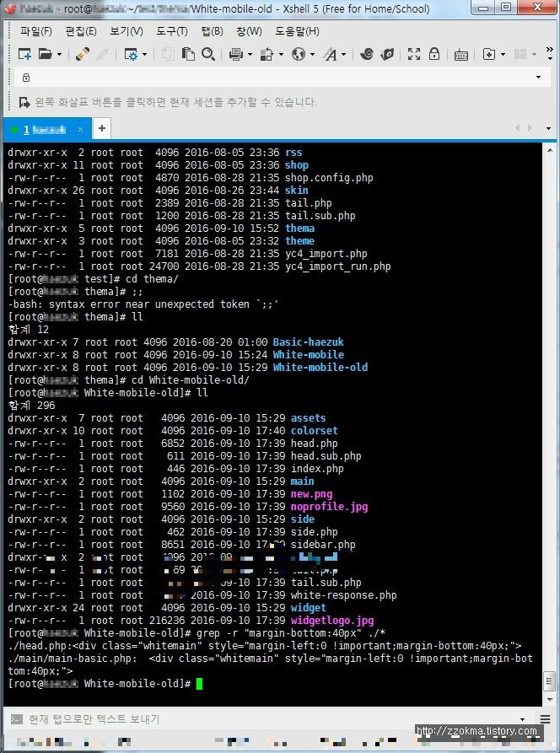Click the terminal scrollbar thumb

pos(550,681)
